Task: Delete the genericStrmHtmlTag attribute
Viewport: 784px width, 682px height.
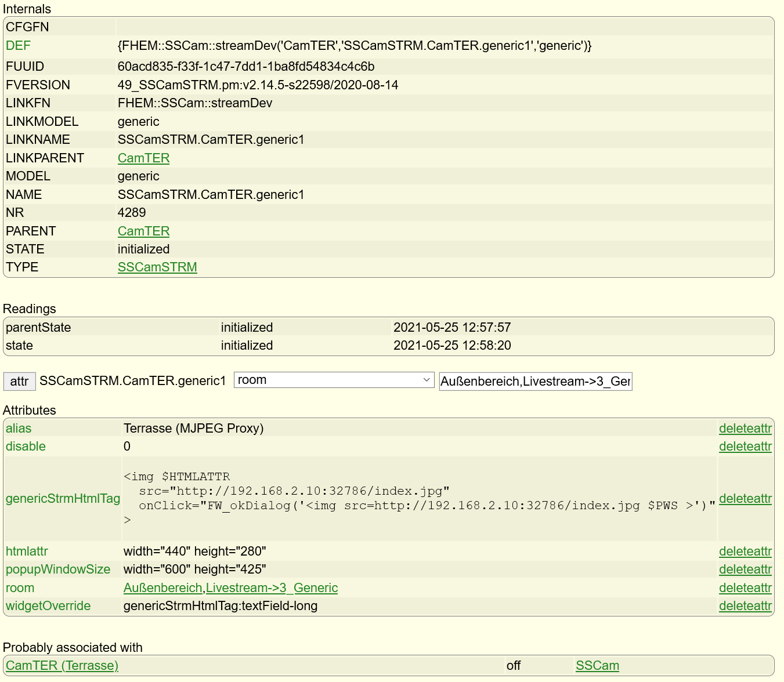Action: tap(745, 499)
